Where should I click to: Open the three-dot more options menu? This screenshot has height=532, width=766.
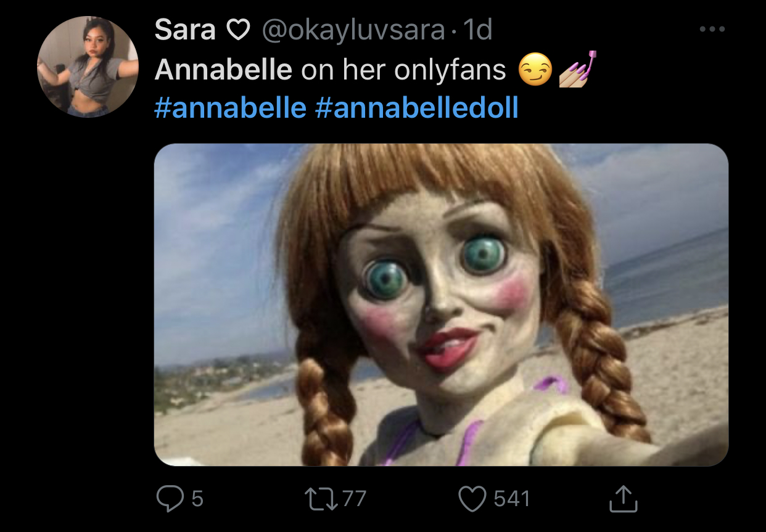712,29
